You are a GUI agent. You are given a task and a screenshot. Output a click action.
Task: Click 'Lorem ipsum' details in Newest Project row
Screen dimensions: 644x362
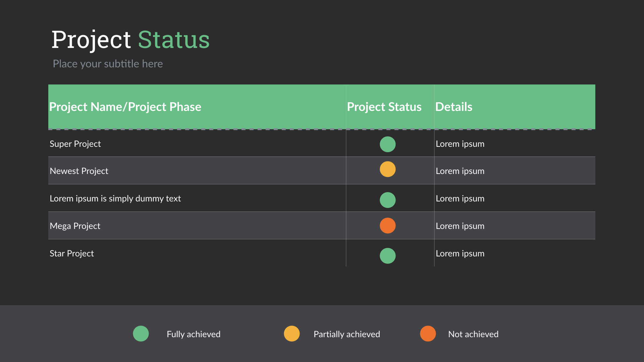click(x=460, y=171)
